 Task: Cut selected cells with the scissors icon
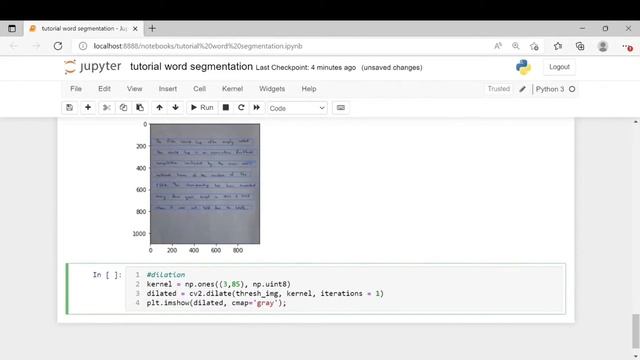(107, 108)
